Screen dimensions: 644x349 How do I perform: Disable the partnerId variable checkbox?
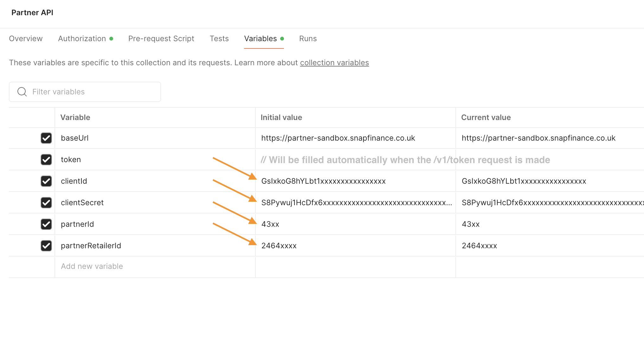(46, 224)
